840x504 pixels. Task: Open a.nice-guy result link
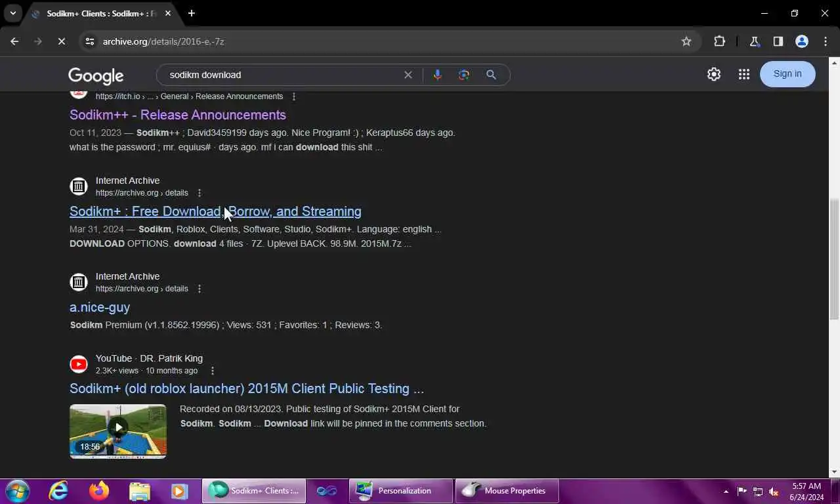(100, 307)
